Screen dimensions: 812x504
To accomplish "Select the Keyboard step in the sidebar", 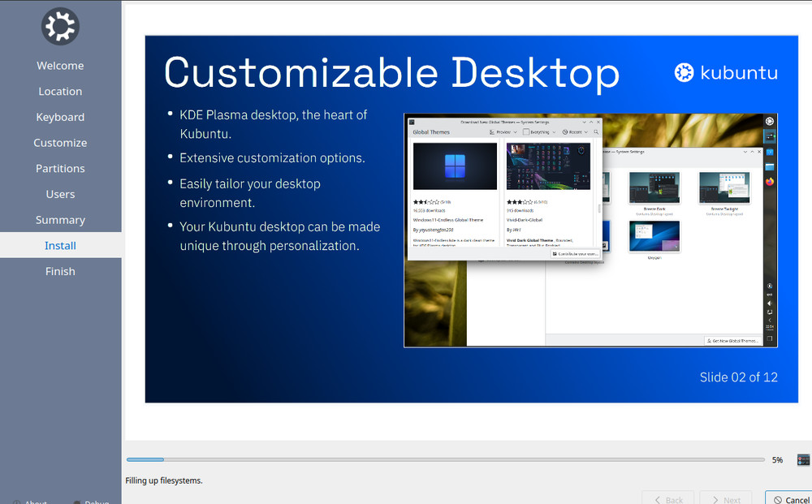I will 60,117.
